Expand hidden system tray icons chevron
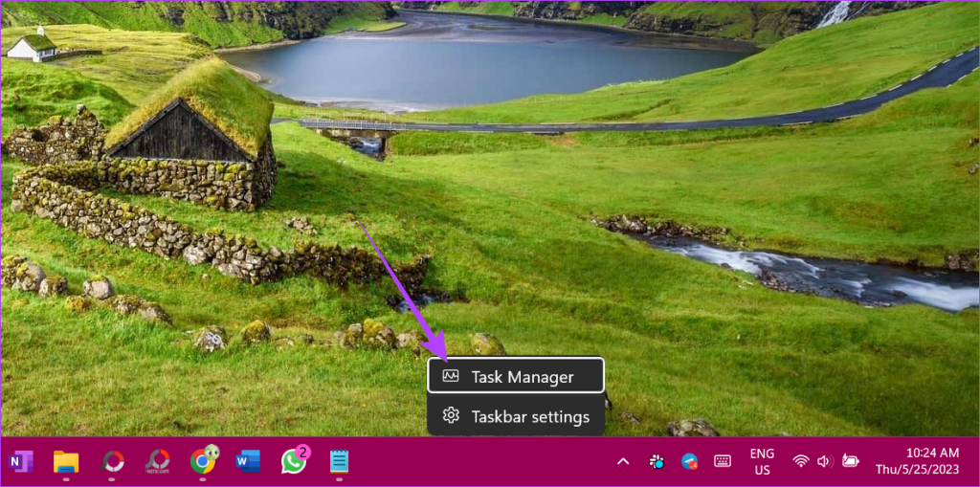Image resolution: width=980 pixels, height=487 pixels. [x=622, y=462]
